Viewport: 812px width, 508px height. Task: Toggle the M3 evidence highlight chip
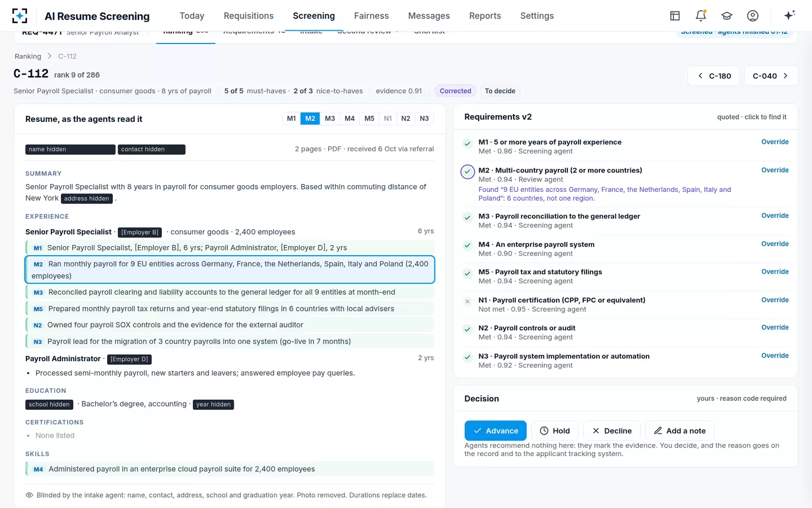330,119
